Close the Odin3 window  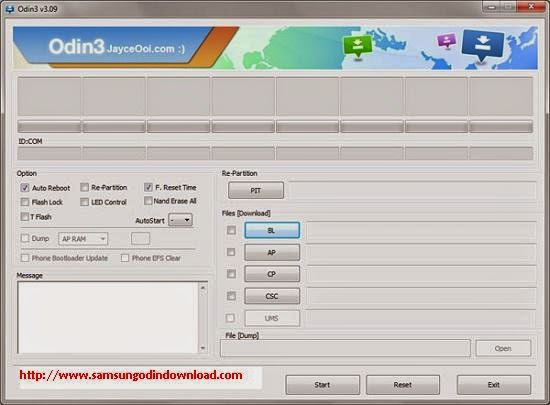click(531, 7)
